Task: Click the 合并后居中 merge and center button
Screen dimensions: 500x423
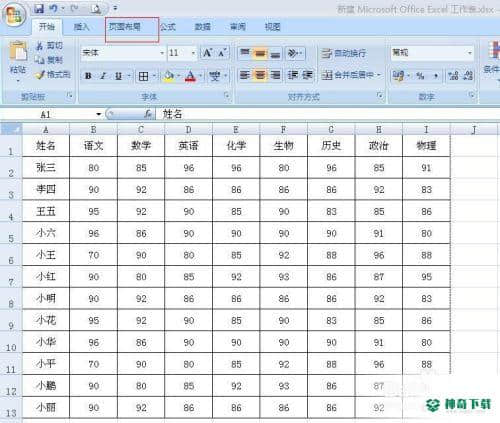Action: point(347,76)
